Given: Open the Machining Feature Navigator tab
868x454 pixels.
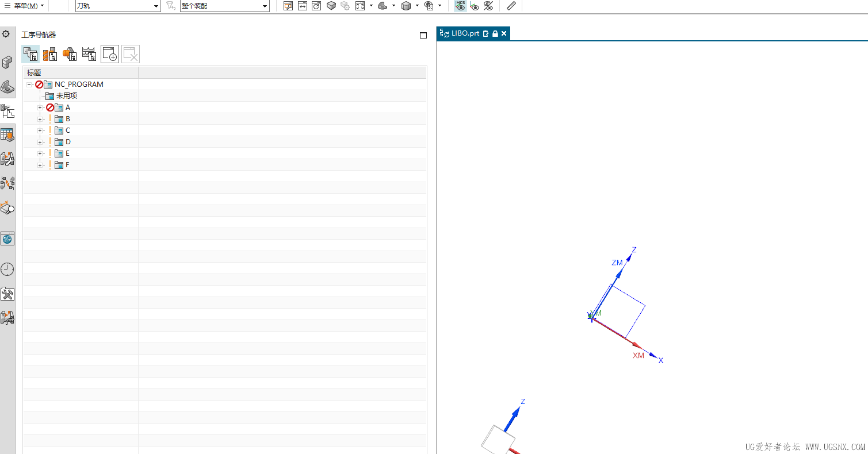Looking at the screenshot, I should pyautogui.click(x=7, y=135).
